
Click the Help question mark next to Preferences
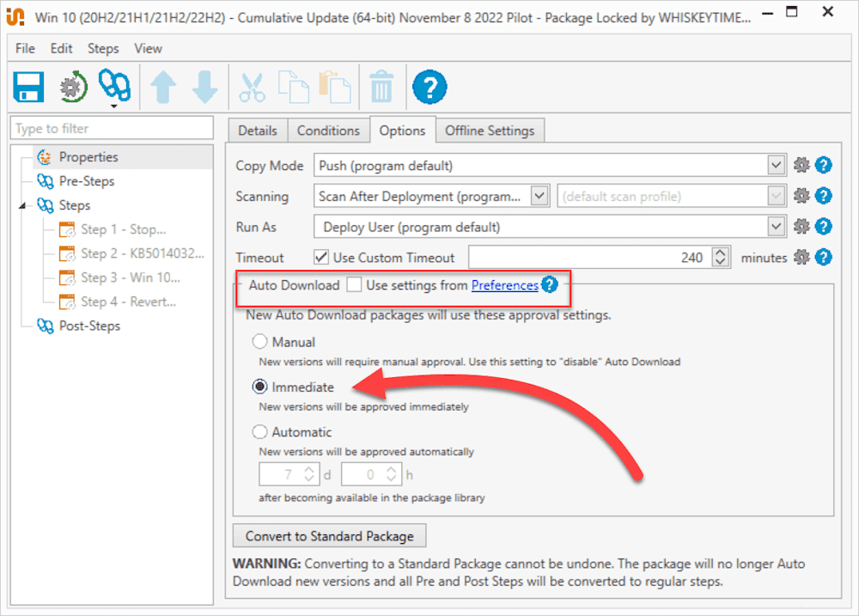[550, 284]
